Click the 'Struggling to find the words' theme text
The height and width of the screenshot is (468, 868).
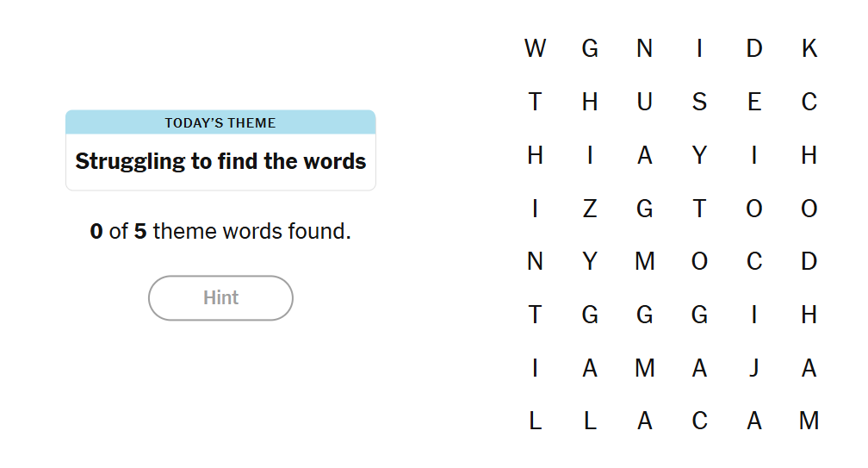[220, 161]
